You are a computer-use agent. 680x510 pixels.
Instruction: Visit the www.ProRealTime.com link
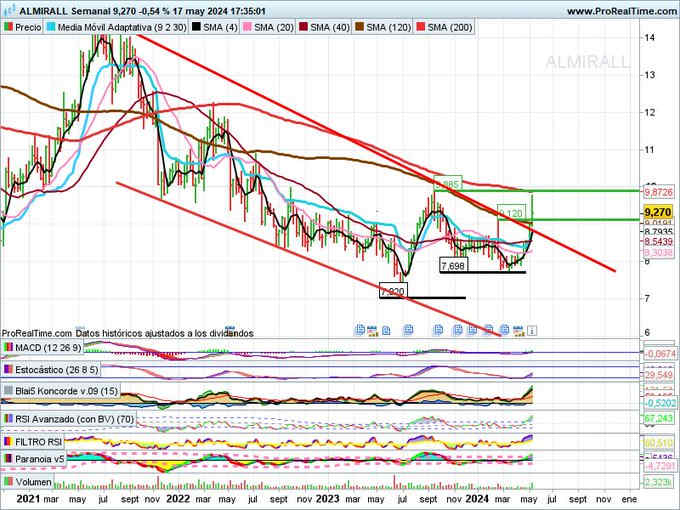tap(621, 11)
